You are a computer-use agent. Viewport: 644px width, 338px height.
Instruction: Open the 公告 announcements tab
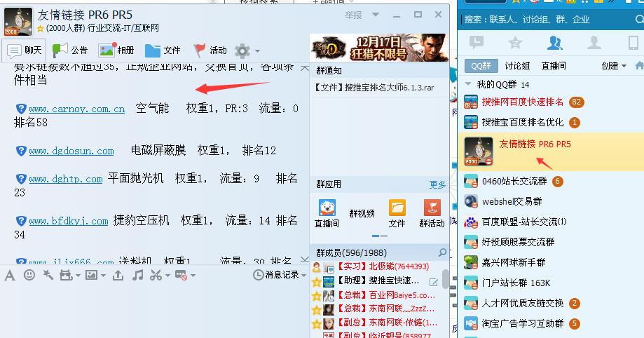pos(70,50)
